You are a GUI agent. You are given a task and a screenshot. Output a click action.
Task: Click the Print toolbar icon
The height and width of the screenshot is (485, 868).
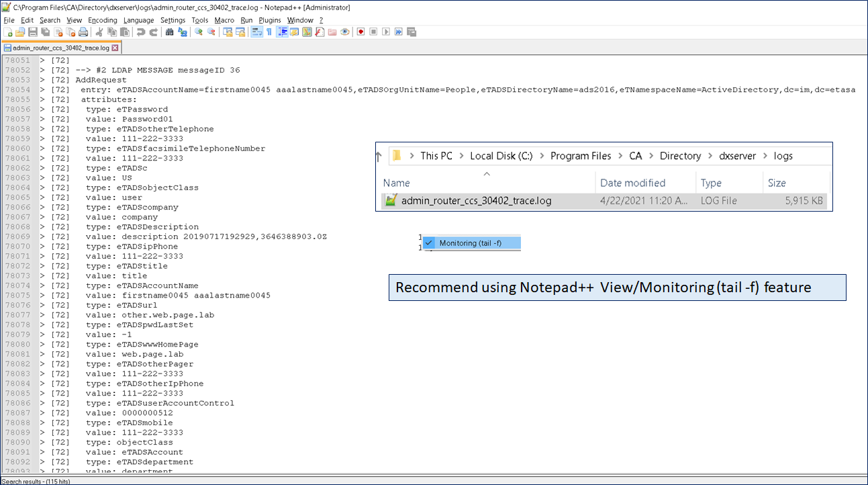tap(83, 32)
